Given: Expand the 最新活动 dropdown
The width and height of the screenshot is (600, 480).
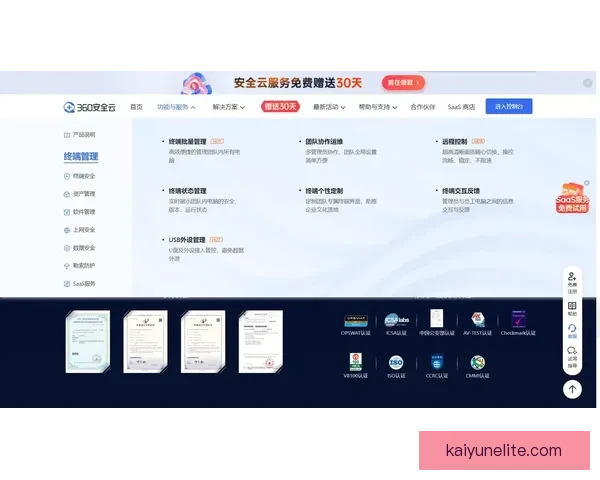Looking at the screenshot, I should (x=329, y=107).
